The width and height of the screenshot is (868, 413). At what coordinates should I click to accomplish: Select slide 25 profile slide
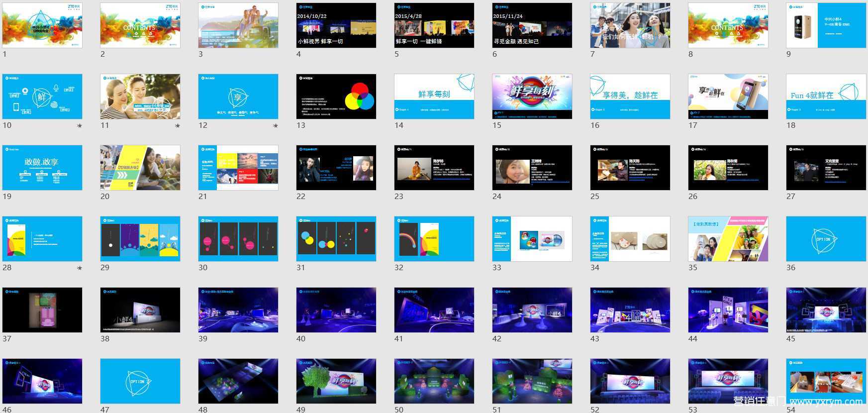[x=630, y=168]
